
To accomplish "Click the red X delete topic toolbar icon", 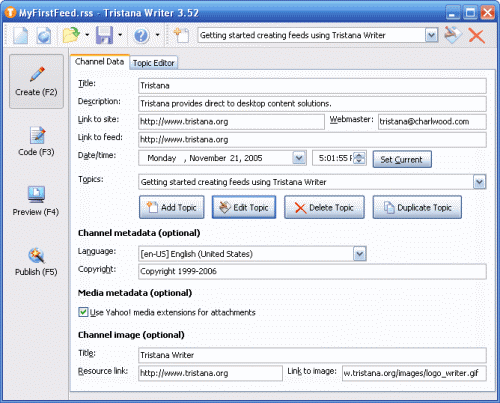I will pos(477,35).
